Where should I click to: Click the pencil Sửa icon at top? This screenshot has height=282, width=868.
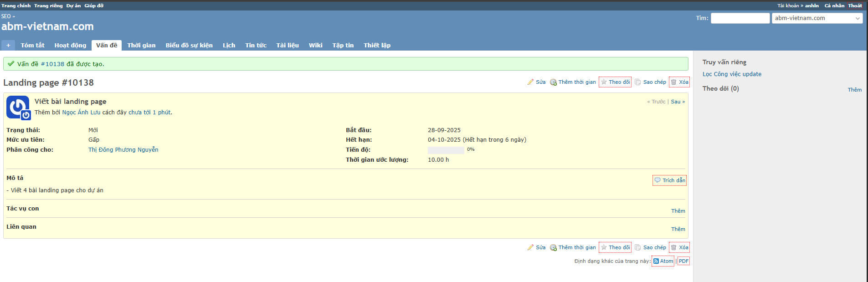[530, 82]
